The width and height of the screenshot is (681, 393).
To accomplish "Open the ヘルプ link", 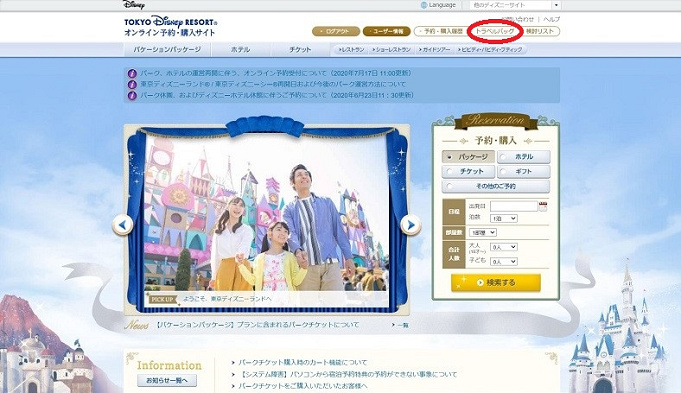I will tap(551, 19).
